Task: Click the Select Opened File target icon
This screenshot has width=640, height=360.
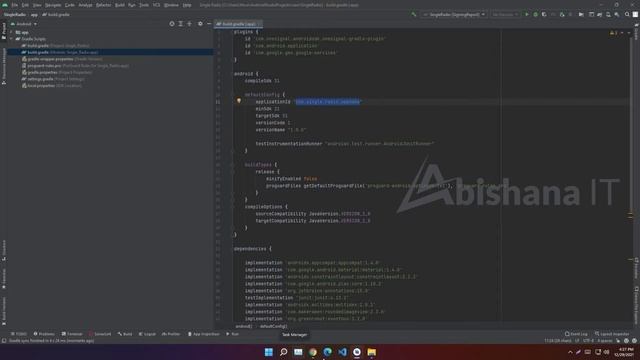Action: pyautogui.click(x=172, y=24)
